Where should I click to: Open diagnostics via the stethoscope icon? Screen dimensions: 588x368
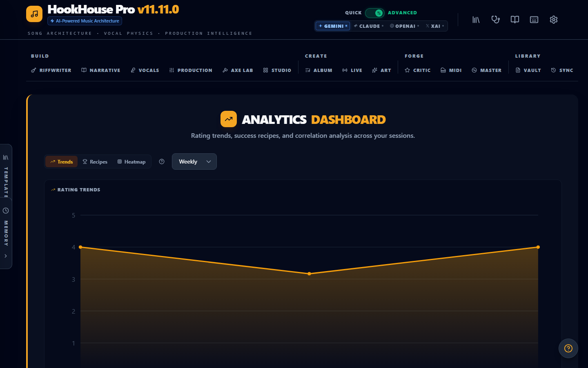point(495,19)
